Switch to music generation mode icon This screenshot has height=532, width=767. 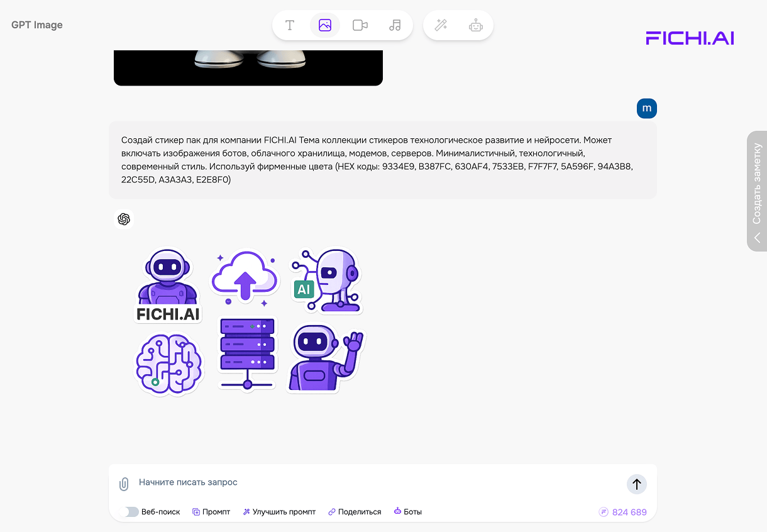coord(395,25)
